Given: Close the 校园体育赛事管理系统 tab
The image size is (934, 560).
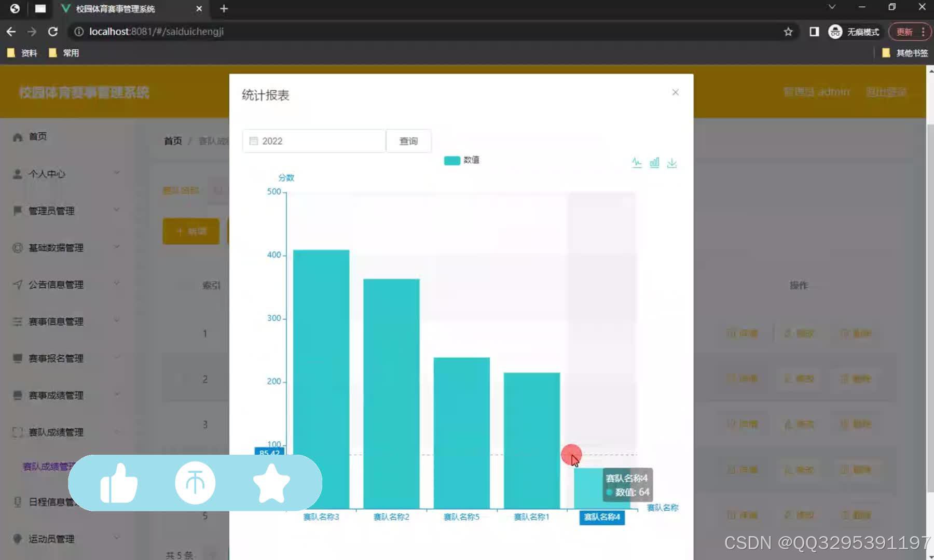Looking at the screenshot, I should (x=199, y=9).
